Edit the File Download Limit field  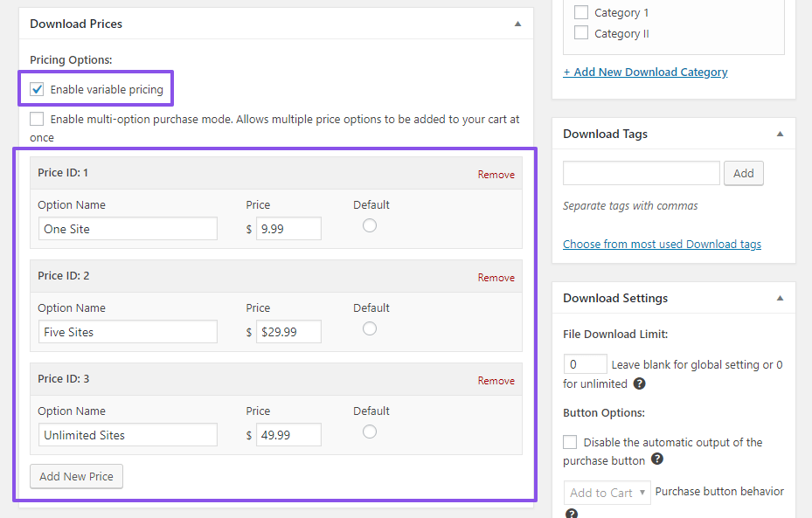[x=585, y=364]
